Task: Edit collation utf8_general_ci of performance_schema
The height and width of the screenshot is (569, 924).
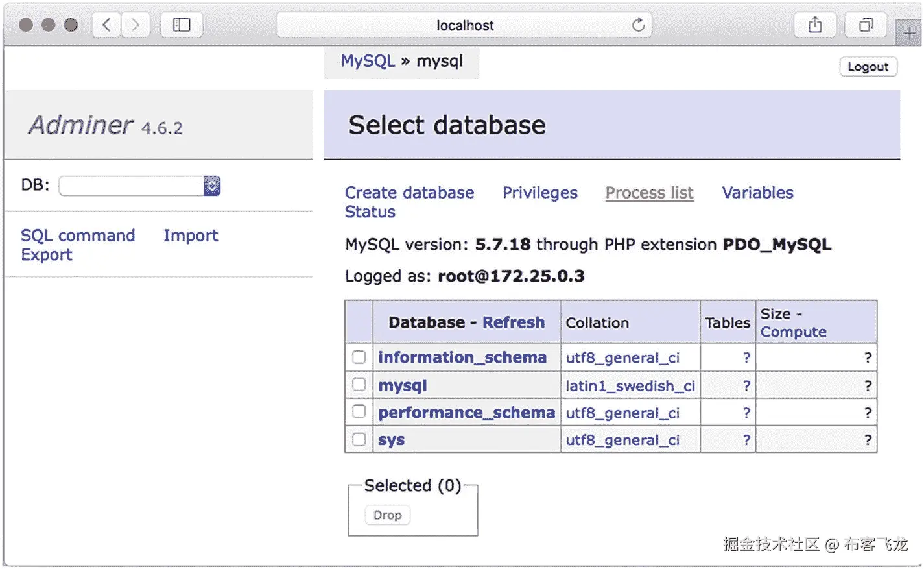Action: pos(622,413)
